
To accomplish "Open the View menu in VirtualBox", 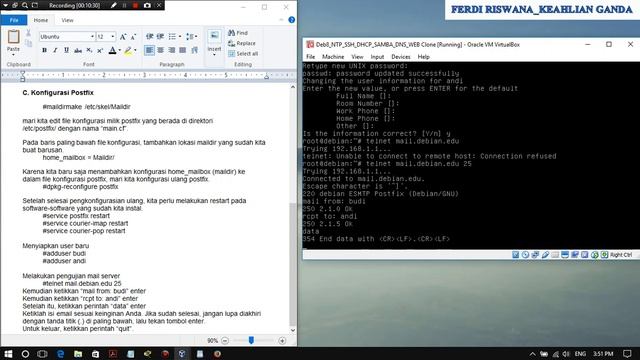I will point(357,57).
